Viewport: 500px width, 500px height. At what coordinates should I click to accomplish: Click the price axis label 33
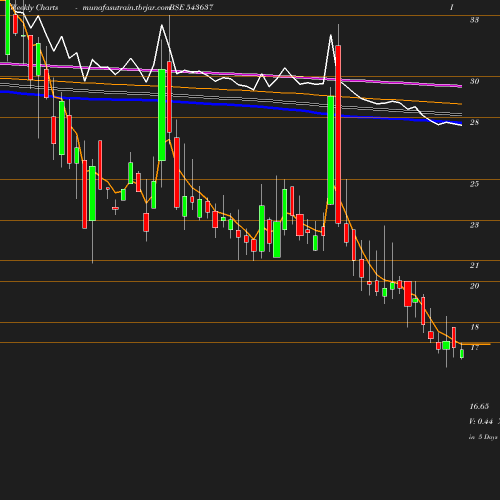click(x=474, y=20)
